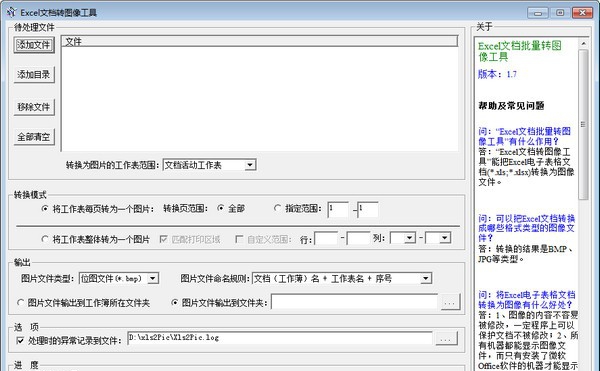Click the app icon in title bar

tap(11, 12)
